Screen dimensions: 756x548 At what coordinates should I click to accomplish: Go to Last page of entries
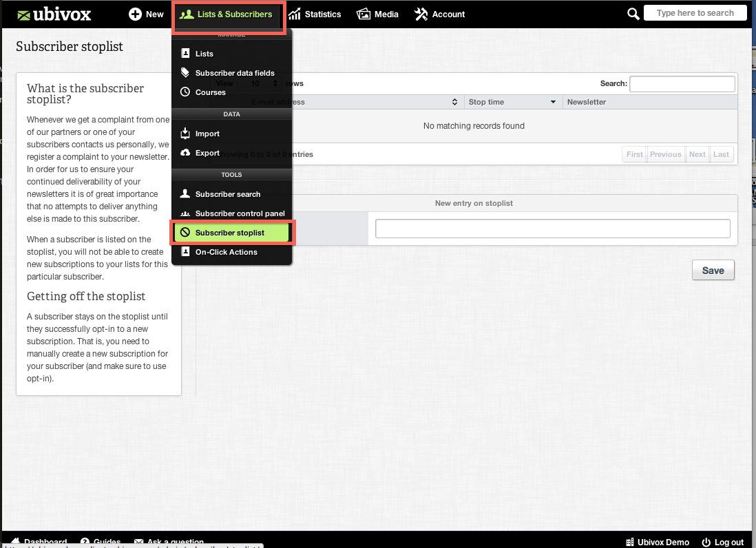pos(722,154)
